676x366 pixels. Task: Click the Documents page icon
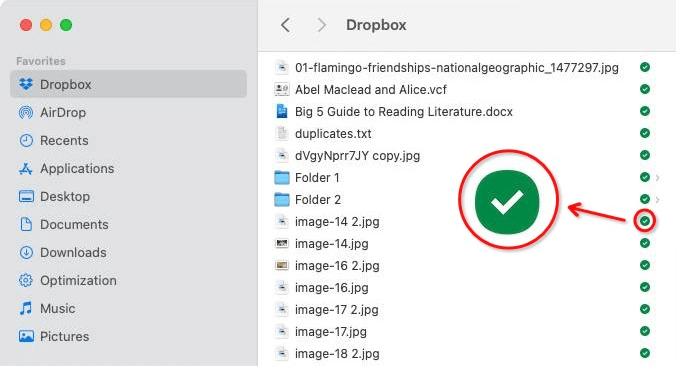[26, 224]
